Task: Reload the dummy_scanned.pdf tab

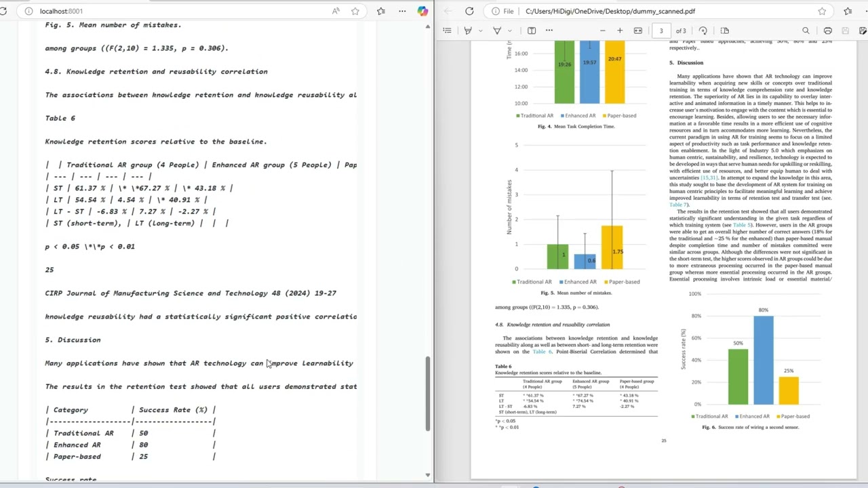Action: click(469, 11)
